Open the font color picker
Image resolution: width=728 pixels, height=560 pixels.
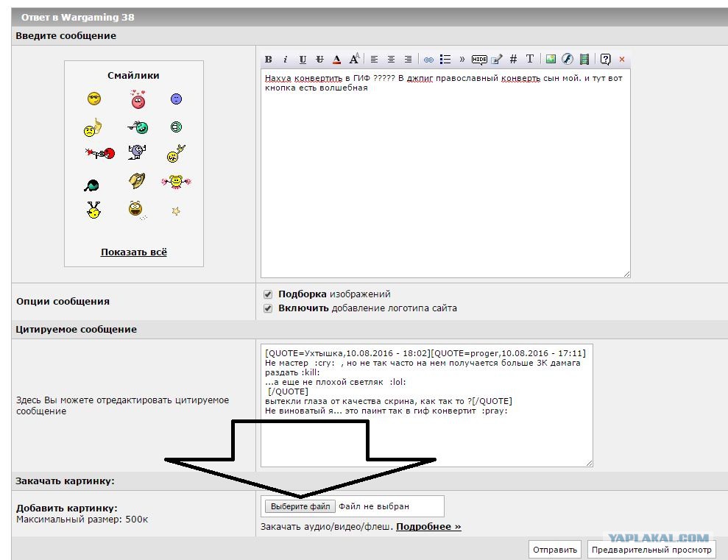click(x=337, y=60)
